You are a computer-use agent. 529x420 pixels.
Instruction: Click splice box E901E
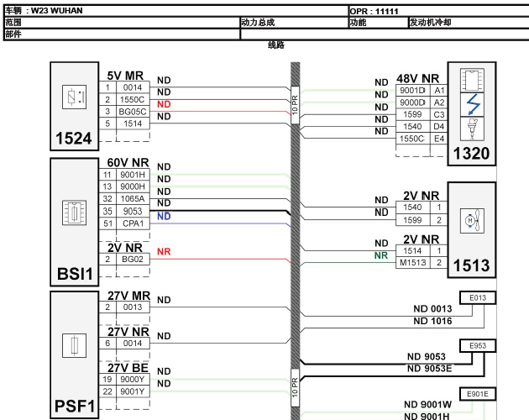click(478, 394)
